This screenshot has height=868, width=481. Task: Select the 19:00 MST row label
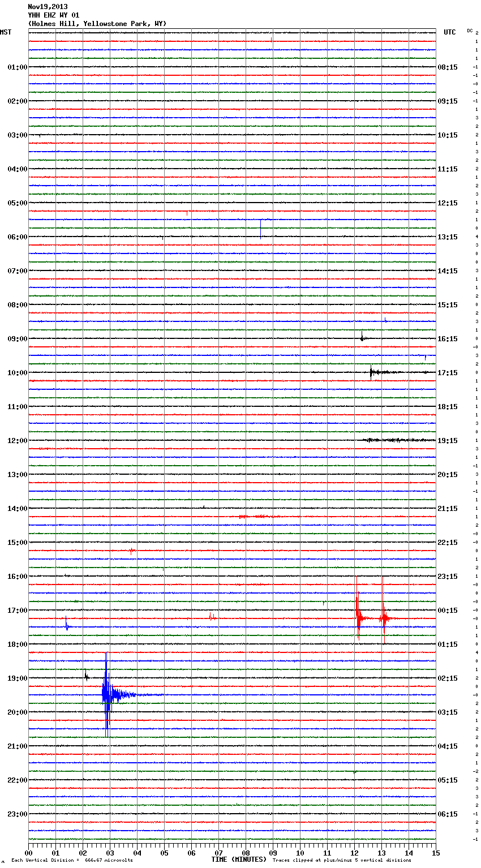tap(18, 678)
